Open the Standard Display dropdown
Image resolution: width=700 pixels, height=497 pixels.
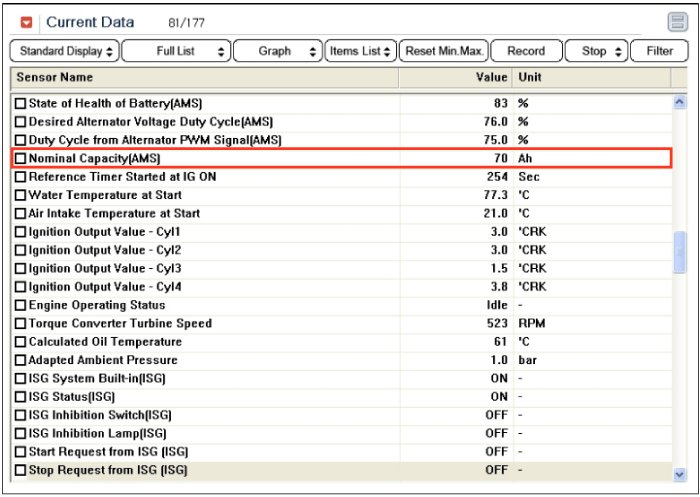[x=65, y=51]
